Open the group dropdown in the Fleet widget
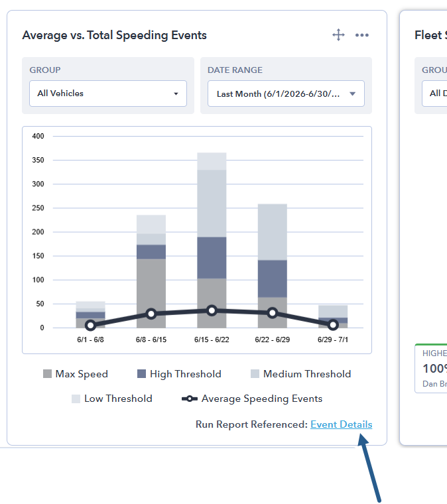447x504 pixels. (434, 94)
